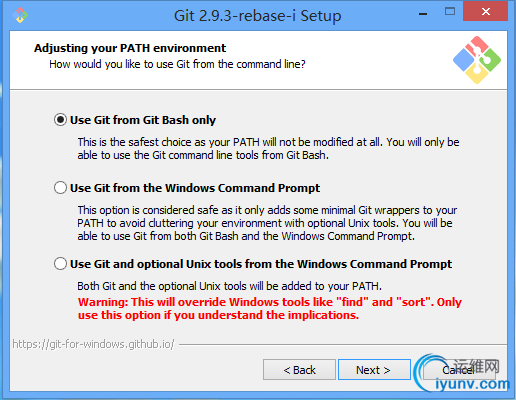Click 'Use Git and optional Unix tools' label
516x400 pixels.
(x=261, y=264)
